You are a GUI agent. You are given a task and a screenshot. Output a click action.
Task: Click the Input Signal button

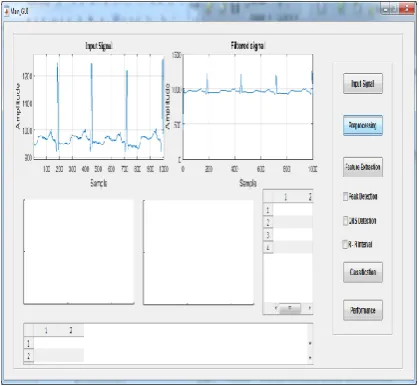tap(363, 84)
